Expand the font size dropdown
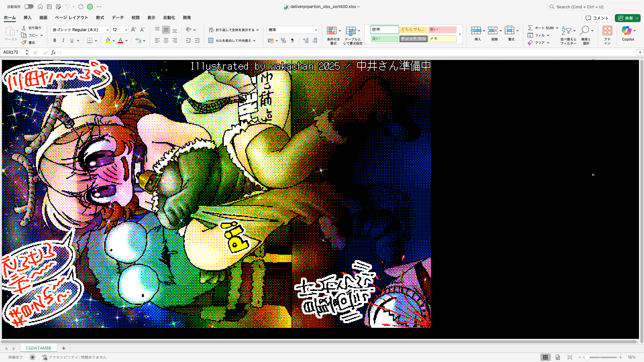This screenshot has height=362, width=644. click(x=120, y=30)
